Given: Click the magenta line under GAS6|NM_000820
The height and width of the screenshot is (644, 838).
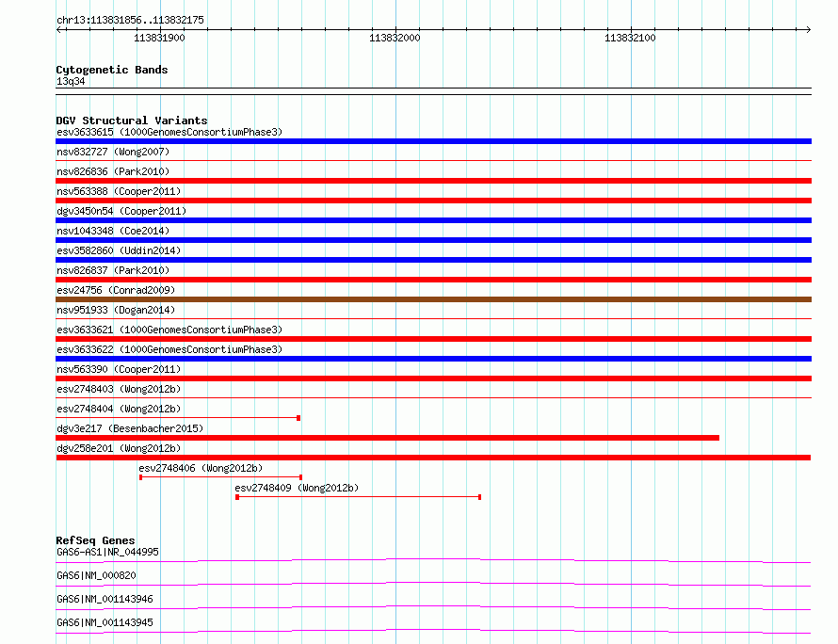Looking at the screenshot, I should tap(433, 584).
